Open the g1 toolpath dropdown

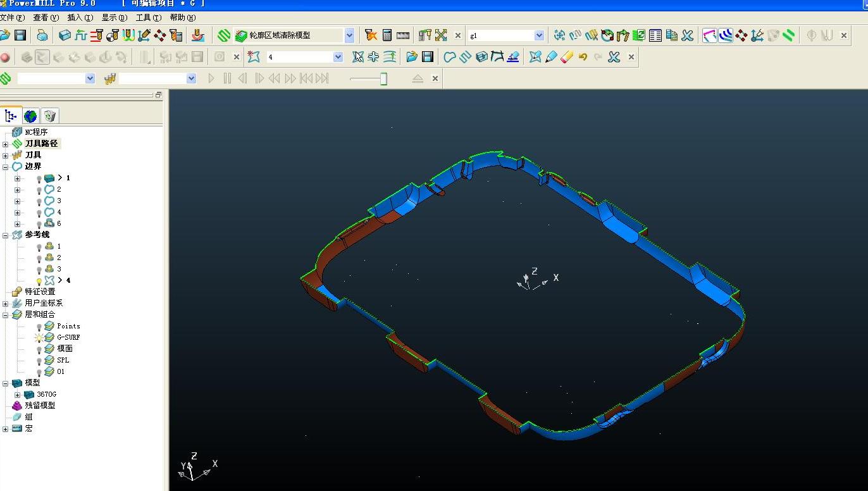(x=539, y=35)
